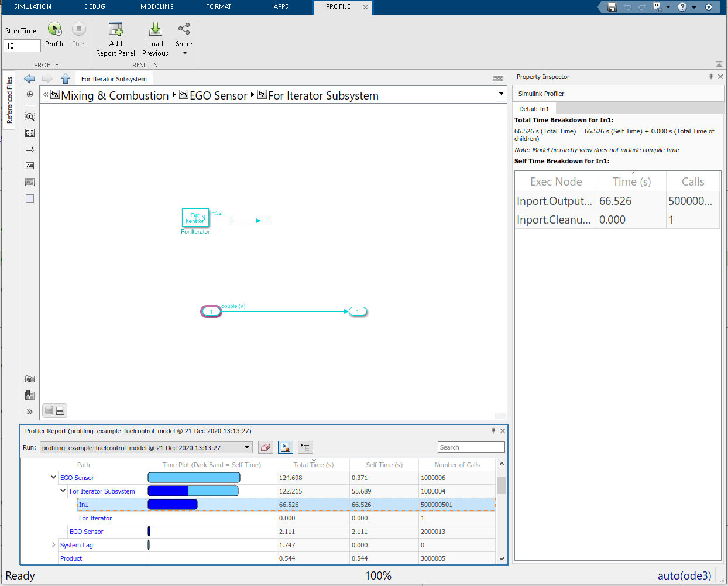
Task: Click the Profiler Report Search field
Action: 471,447
